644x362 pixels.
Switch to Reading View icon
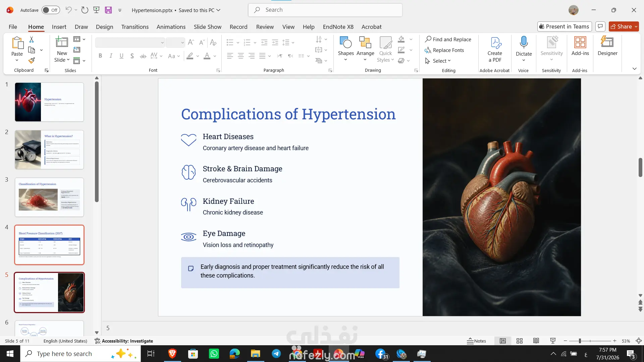coord(536,341)
